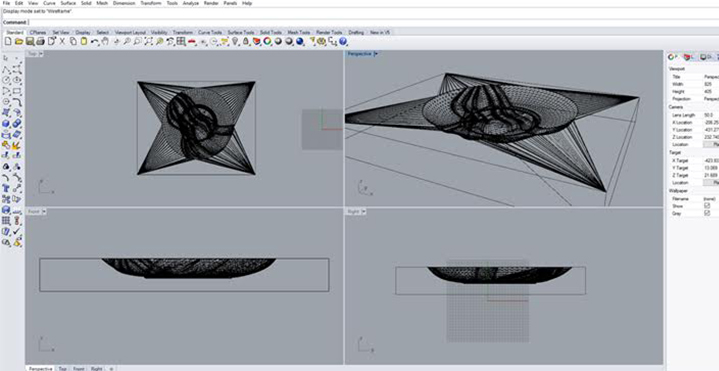The width and height of the screenshot is (719, 371).
Task: Open the Analyze menu
Action: (x=191, y=3)
